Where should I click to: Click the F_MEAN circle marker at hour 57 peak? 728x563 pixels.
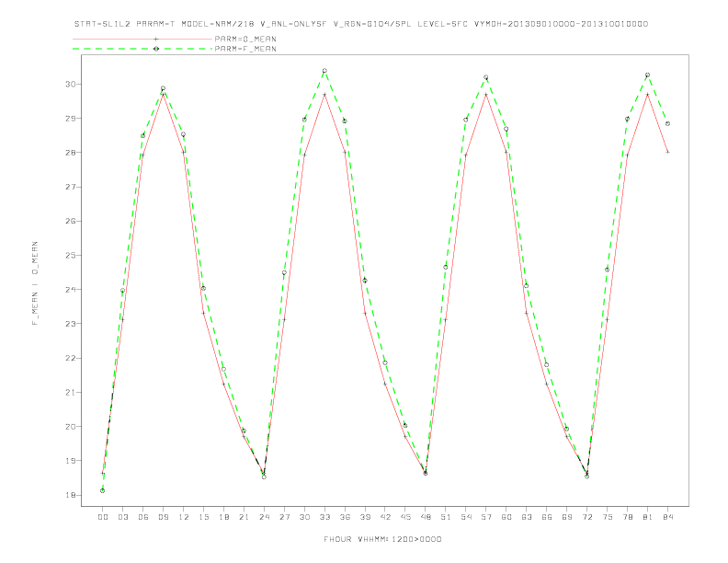[486, 77]
